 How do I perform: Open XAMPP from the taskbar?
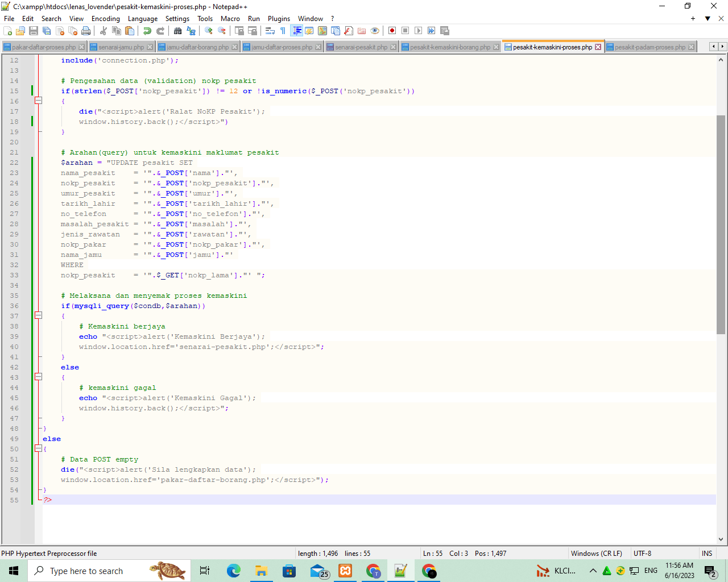(x=345, y=571)
